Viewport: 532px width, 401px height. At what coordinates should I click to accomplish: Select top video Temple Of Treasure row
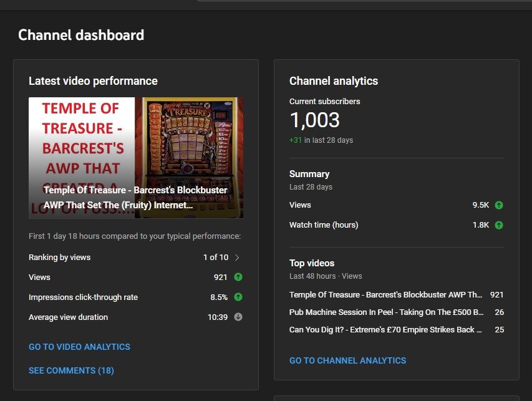[x=396, y=295]
